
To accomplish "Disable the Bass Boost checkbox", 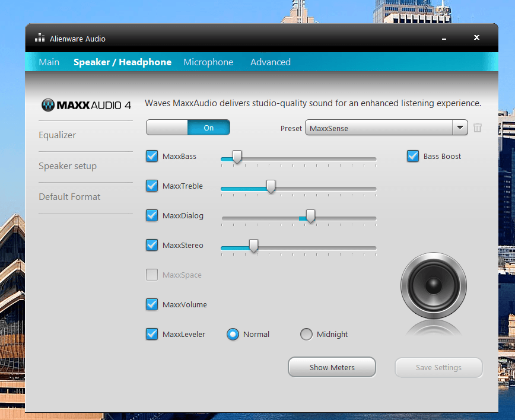I will coord(413,157).
